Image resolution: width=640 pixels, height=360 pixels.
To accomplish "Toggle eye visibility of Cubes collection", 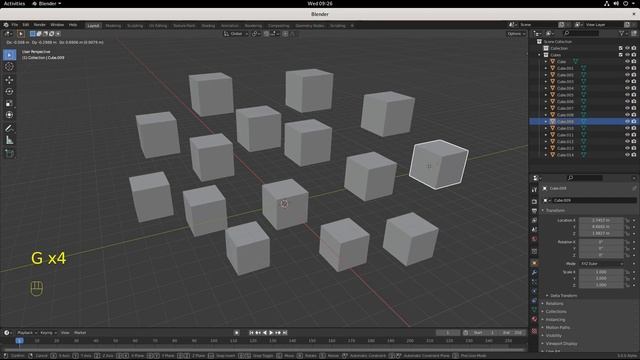I will tap(627, 55).
